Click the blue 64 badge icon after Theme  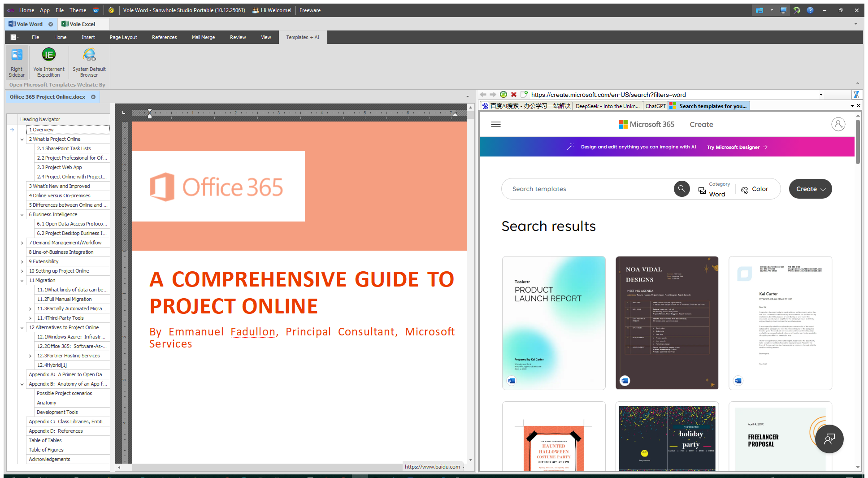coord(96,10)
